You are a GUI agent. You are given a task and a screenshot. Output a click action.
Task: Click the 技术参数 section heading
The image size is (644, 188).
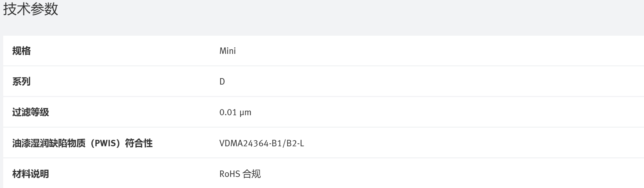pyautogui.click(x=30, y=10)
